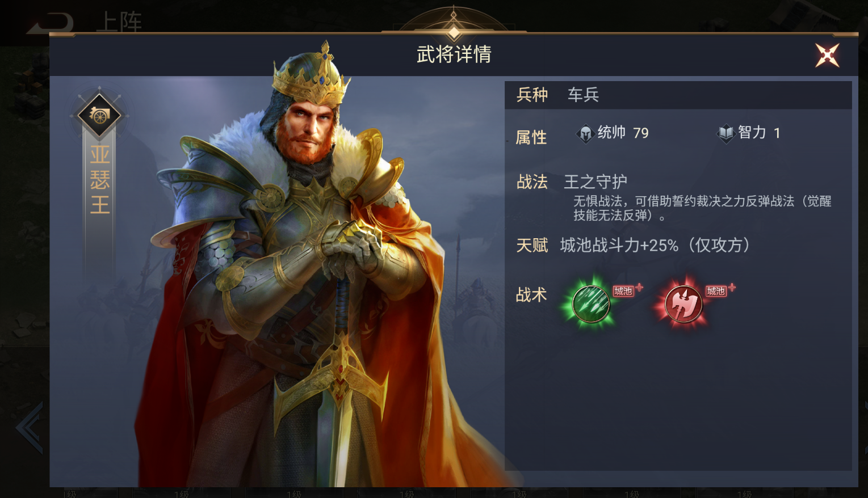Close the 武将详情 panel with the X
Image resolution: width=868 pixels, height=498 pixels.
[827, 55]
